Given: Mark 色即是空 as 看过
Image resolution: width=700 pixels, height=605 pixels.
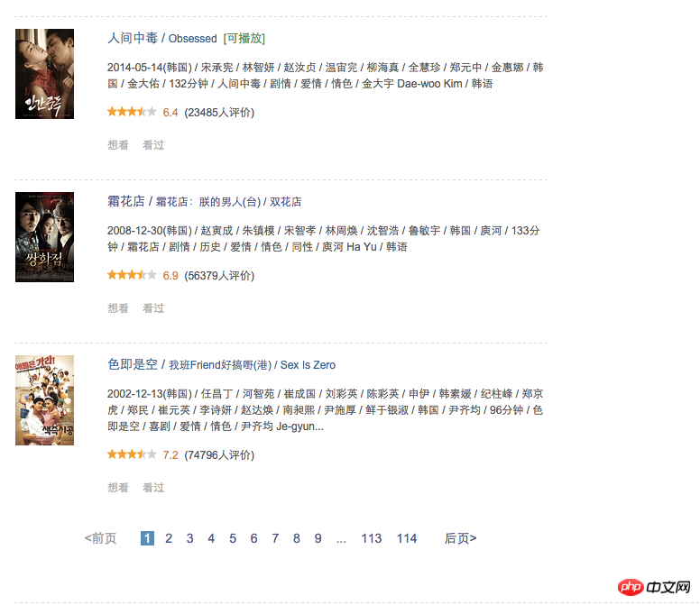Looking at the screenshot, I should click(153, 488).
